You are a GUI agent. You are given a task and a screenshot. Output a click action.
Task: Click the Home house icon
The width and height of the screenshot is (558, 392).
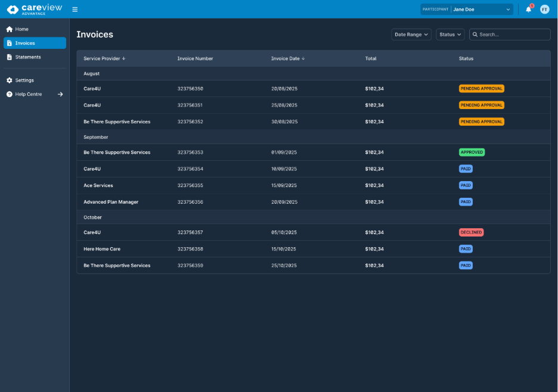coord(10,29)
